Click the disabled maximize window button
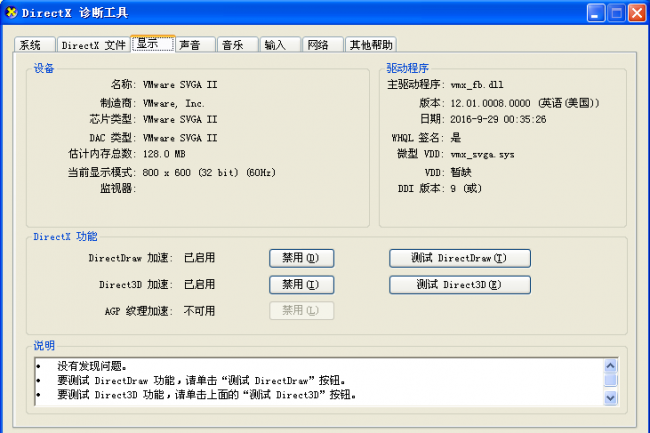This screenshot has height=433, width=650. pos(616,13)
